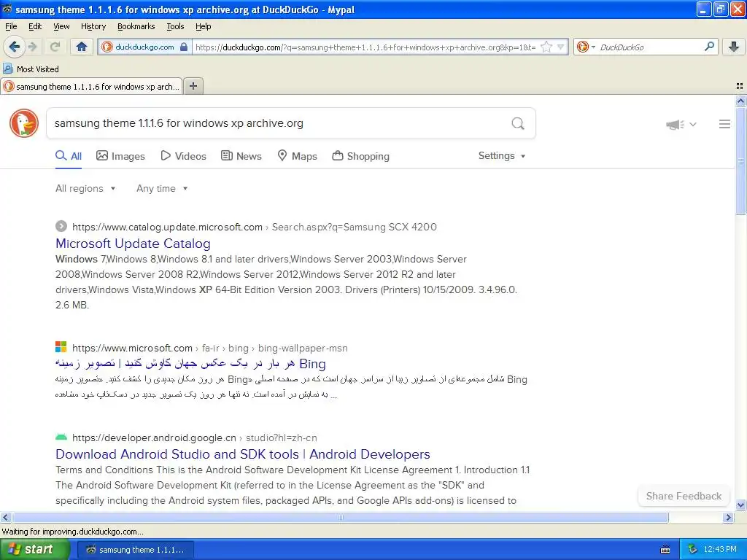Switch to the News tab

tap(241, 156)
